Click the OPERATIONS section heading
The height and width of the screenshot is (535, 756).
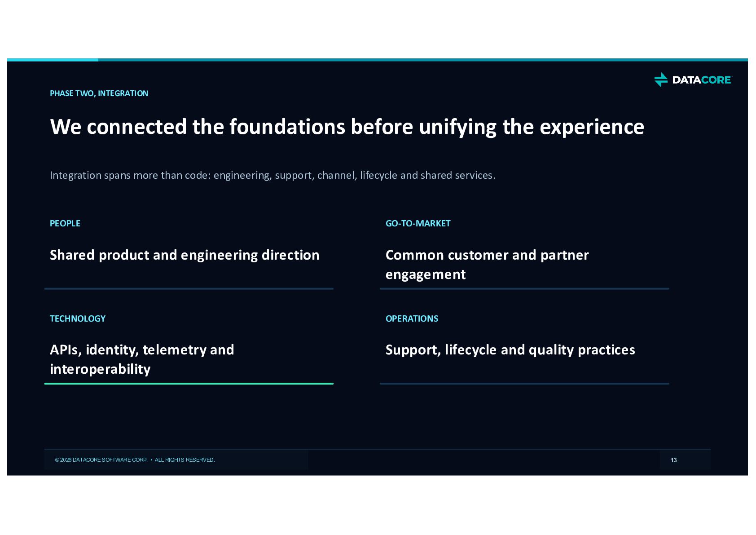[x=412, y=318]
